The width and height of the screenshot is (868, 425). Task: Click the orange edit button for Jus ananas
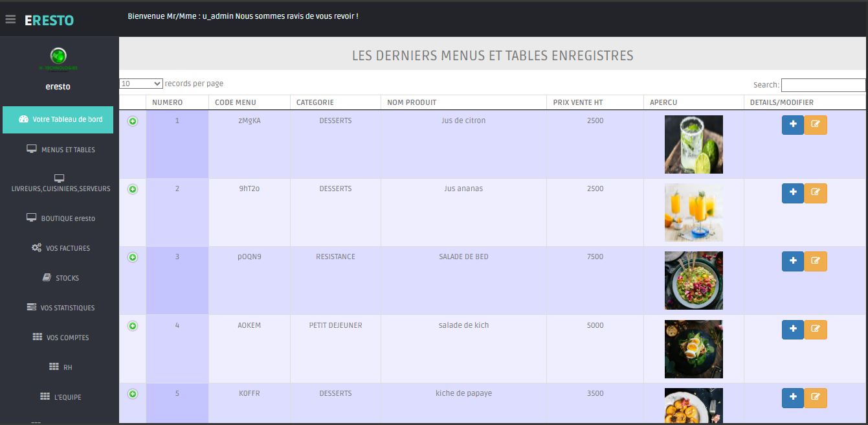click(x=816, y=193)
